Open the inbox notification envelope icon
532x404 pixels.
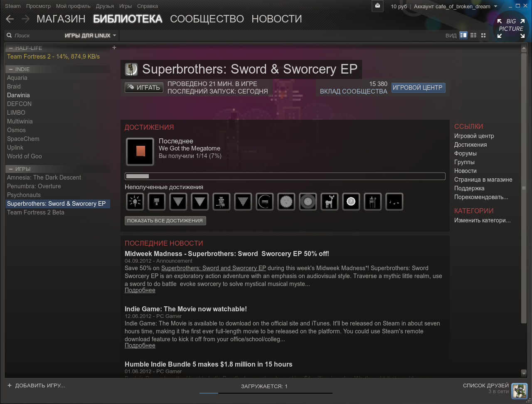click(377, 6)
